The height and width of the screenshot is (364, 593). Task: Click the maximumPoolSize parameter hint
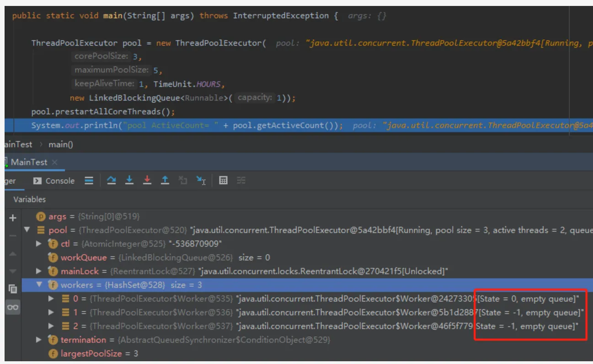tap(112, 70)
